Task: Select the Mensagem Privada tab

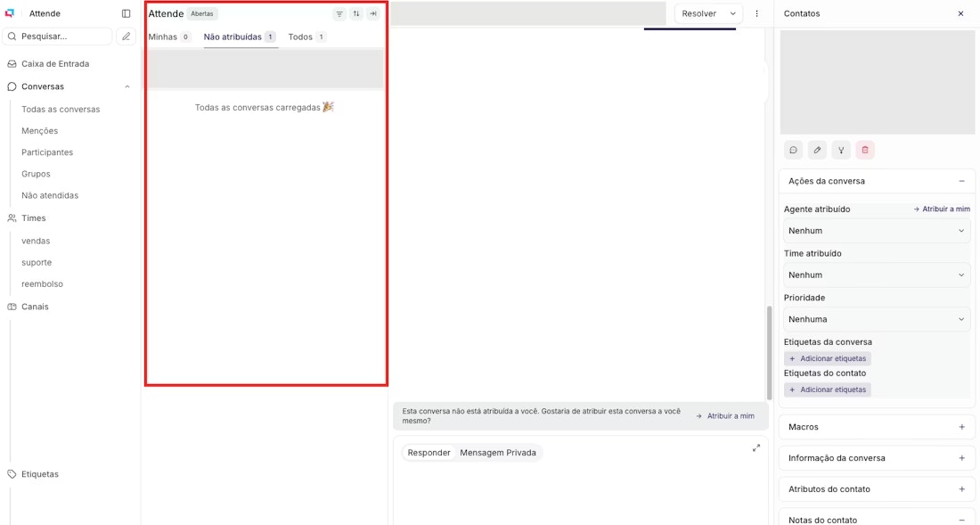Action: click(498, 452)
